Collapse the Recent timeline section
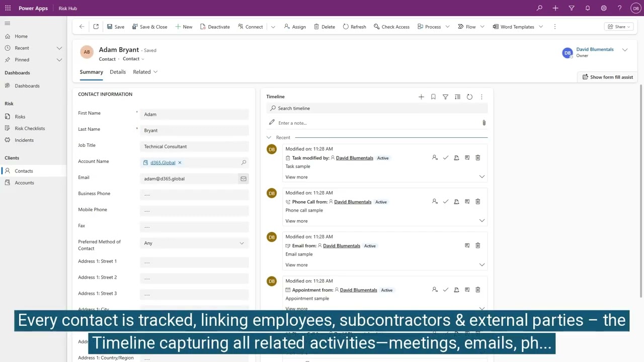 (269, 137)
